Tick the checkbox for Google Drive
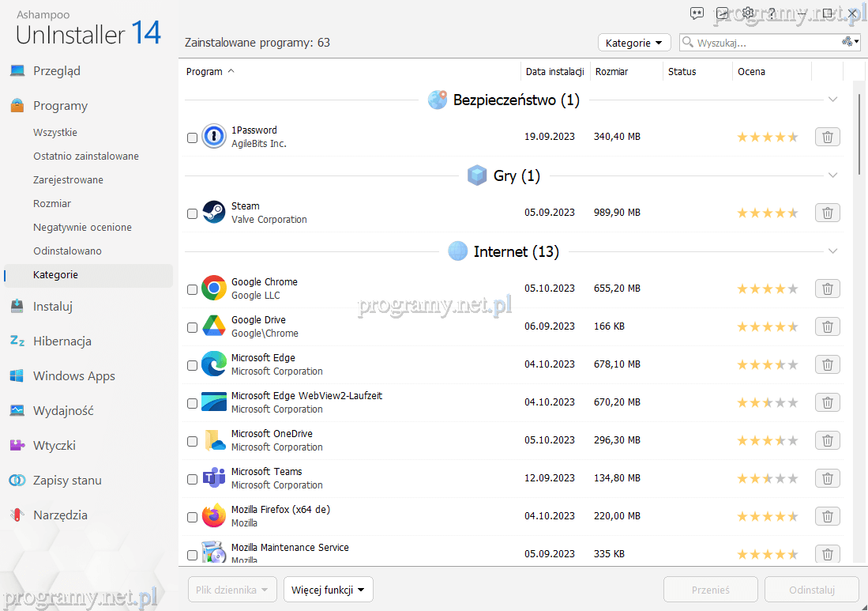This screenshot has width=868, height=611. (x=192, y=327)
